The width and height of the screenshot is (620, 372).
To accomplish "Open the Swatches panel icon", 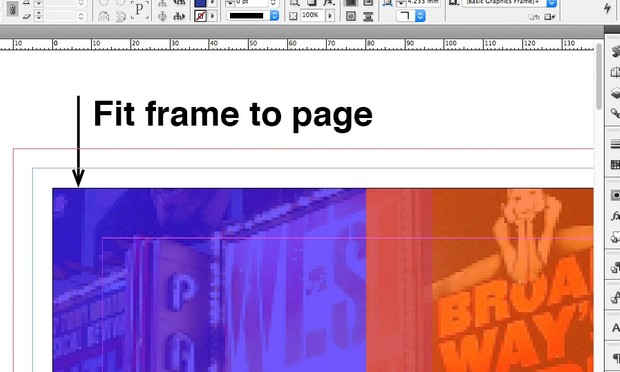I will 615,165.
